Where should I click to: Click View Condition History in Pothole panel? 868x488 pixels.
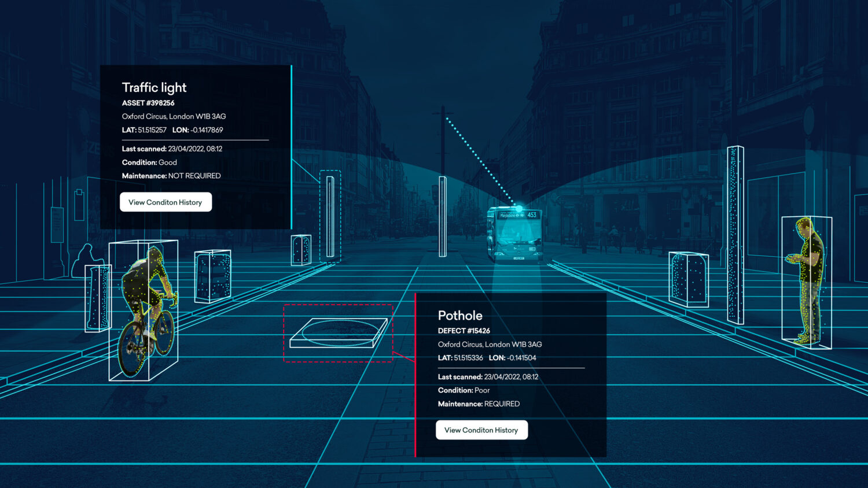click(481, 430)
